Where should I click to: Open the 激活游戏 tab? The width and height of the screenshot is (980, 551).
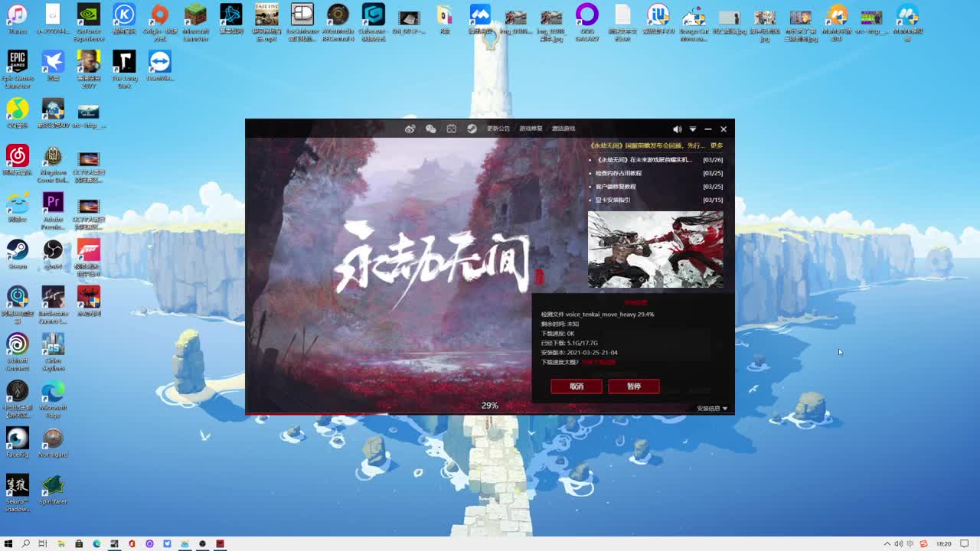click(563, 129)
